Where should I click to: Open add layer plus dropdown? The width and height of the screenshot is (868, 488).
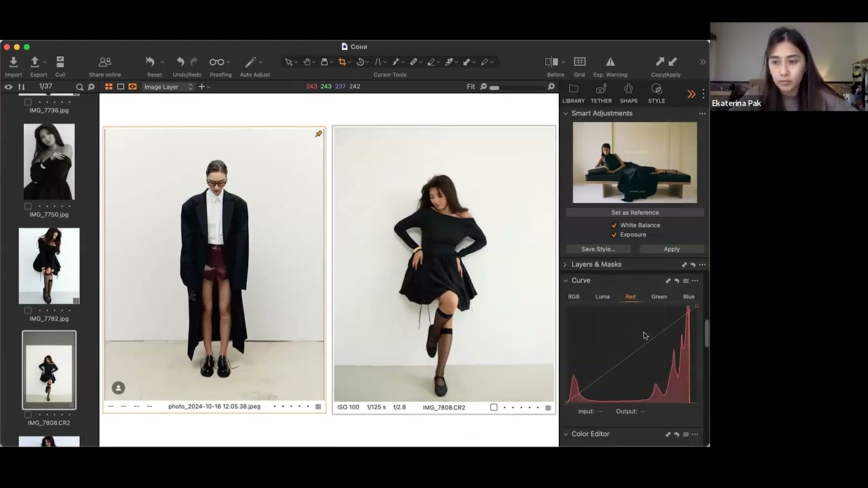point(203,87)
